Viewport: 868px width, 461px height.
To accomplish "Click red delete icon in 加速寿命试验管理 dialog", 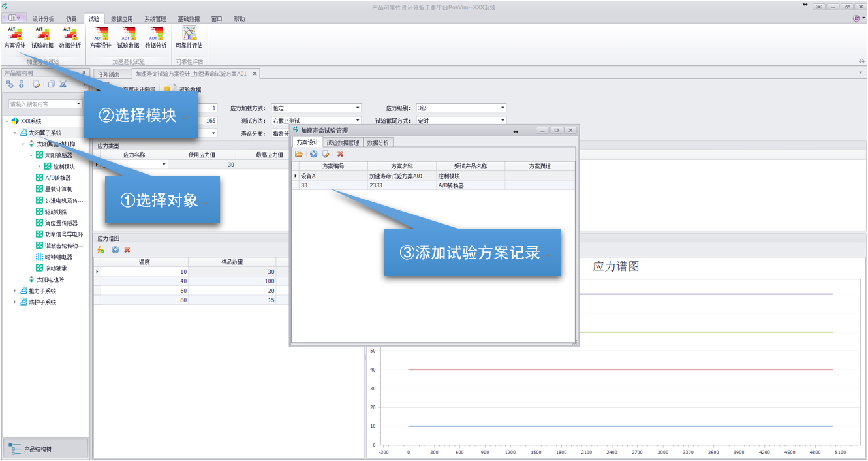I will 340,154.
